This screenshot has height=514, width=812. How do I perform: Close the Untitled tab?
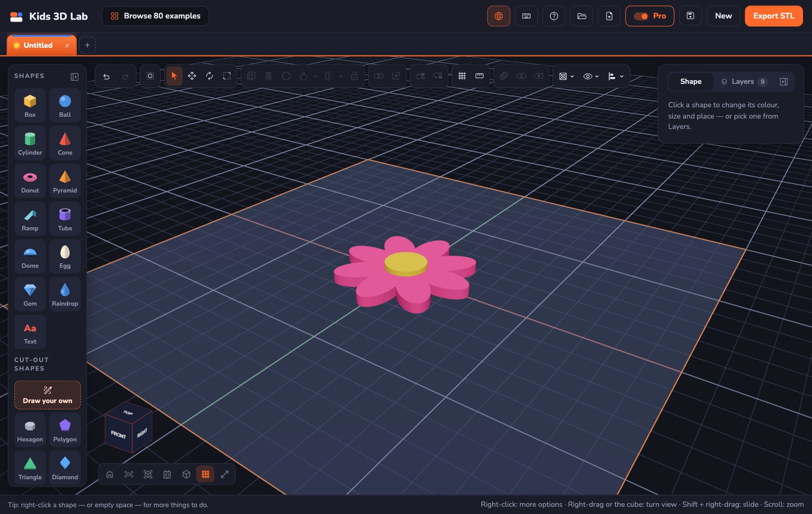(x=67, y=46)
